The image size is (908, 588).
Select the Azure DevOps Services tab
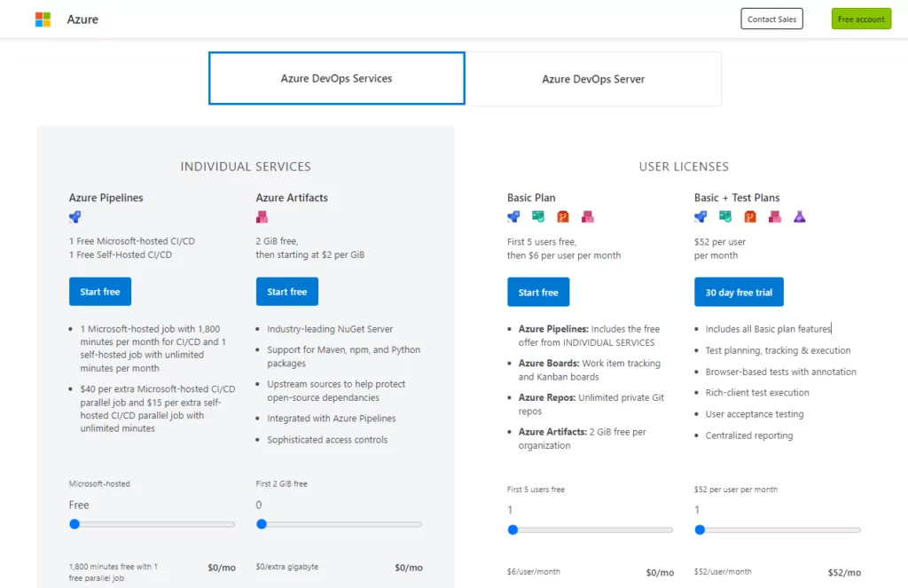click(x=336, y=78)
